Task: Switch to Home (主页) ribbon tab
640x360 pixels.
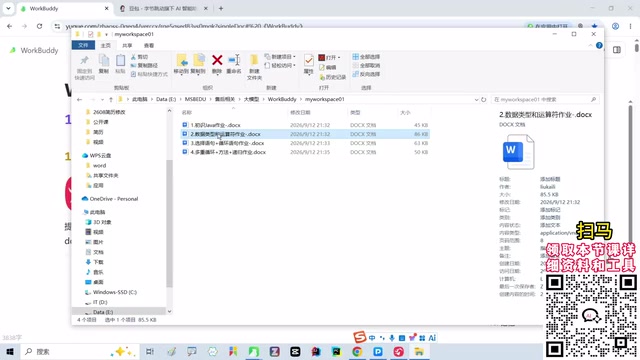Action: (x=106, y=45)
